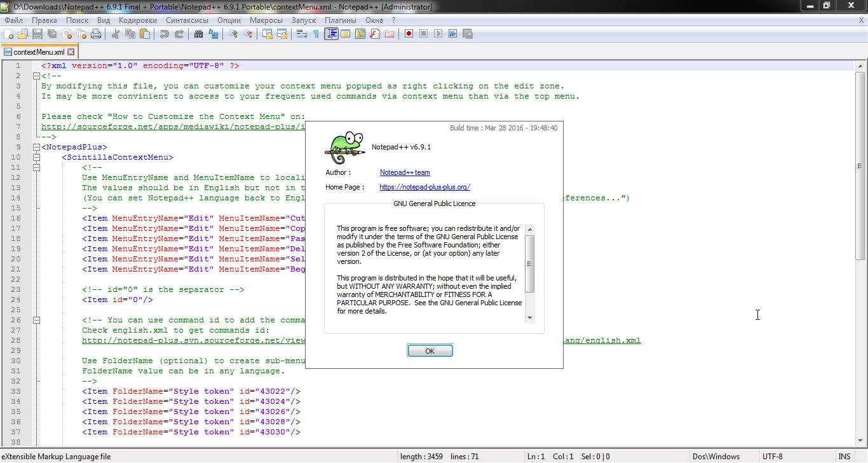868x463 pixels.
Task: Collapse ScintillaContextMenu fold on line 10
Action: [36, 157]
